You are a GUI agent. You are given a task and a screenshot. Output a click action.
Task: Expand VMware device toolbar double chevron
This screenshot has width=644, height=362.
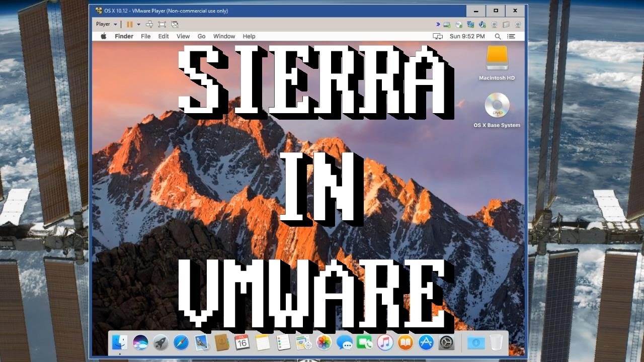(x=438, y=24)
